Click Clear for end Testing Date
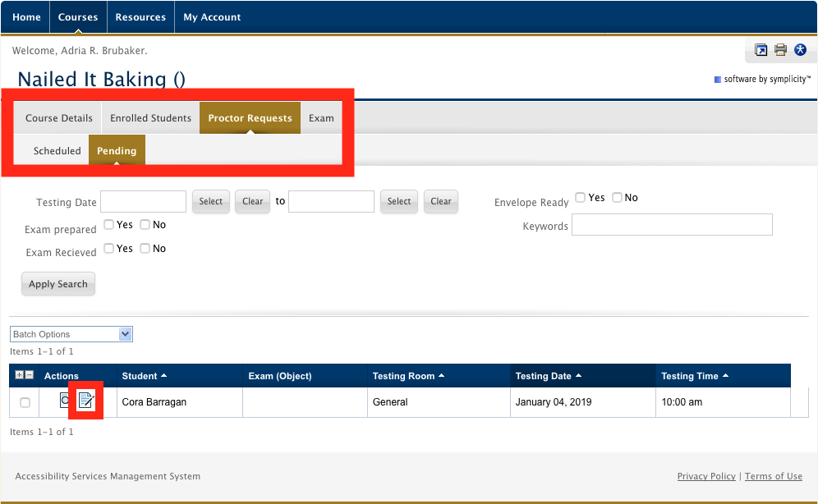Viewport: 818px width, 504px height. pyautogui.click(x=441, y=201)
